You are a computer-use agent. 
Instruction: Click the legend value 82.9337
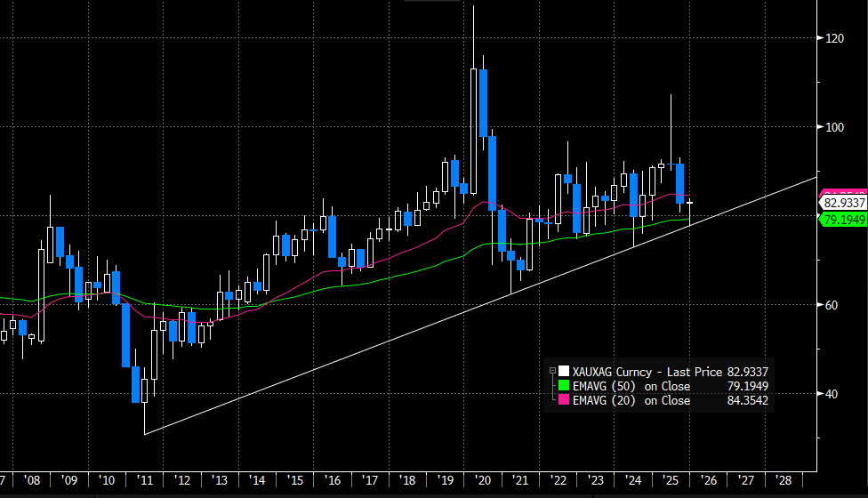click(x=747, y=372)
